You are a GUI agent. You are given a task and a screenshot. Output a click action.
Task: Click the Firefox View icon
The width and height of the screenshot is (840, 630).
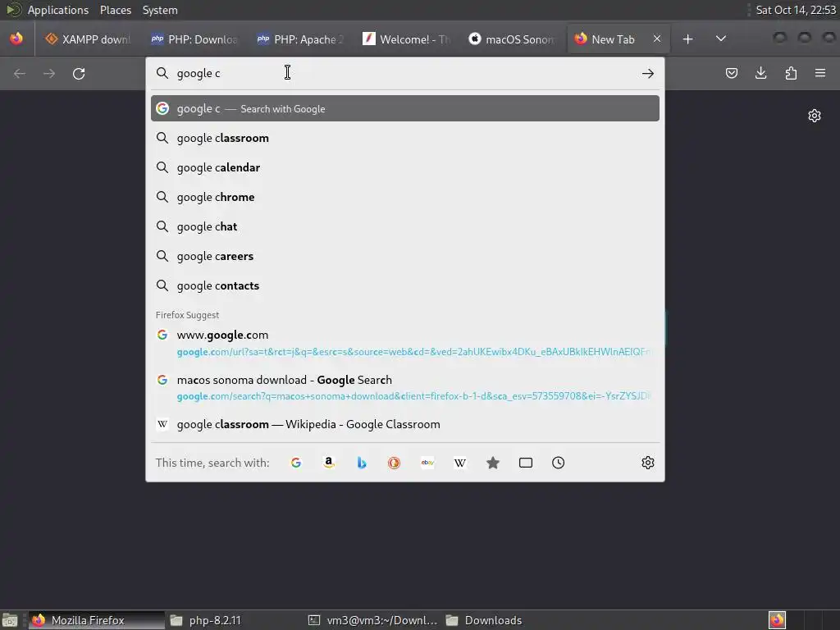tap(16, 39)
